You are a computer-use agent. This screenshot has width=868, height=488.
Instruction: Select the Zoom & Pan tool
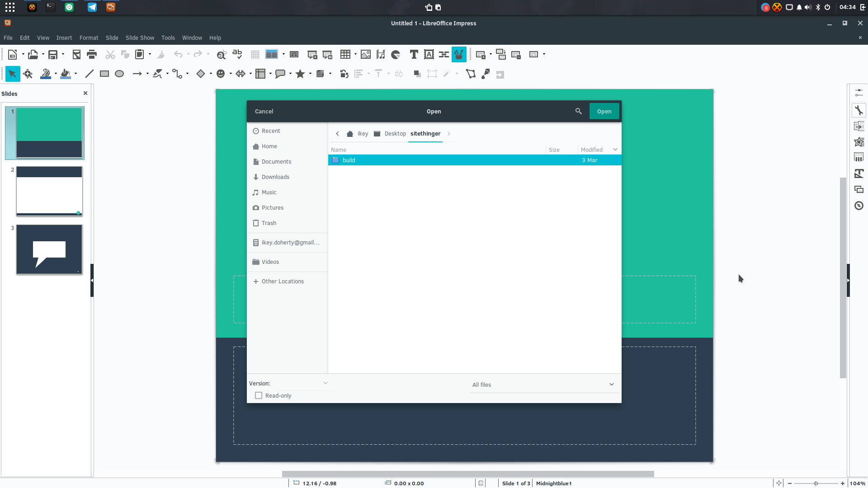point(28,74)
